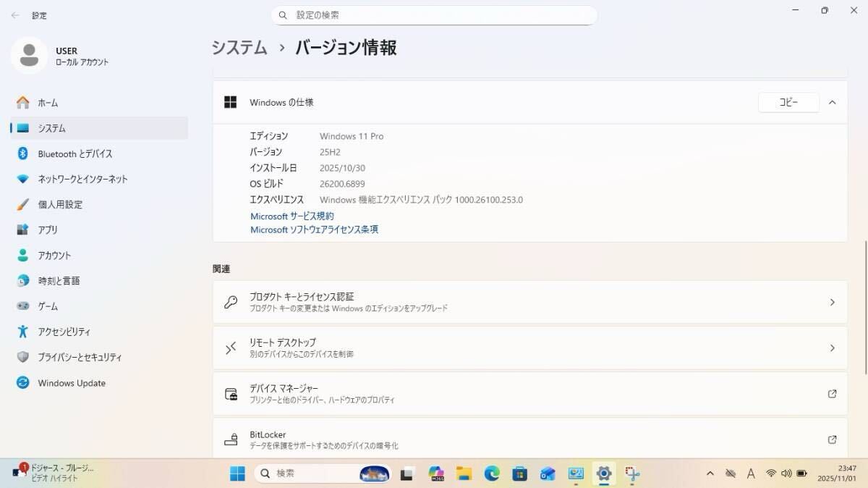This screenshot has width=868, height=488.
Task: Open ネットワークとインターネット settings
Action: (x=82, y=179)
